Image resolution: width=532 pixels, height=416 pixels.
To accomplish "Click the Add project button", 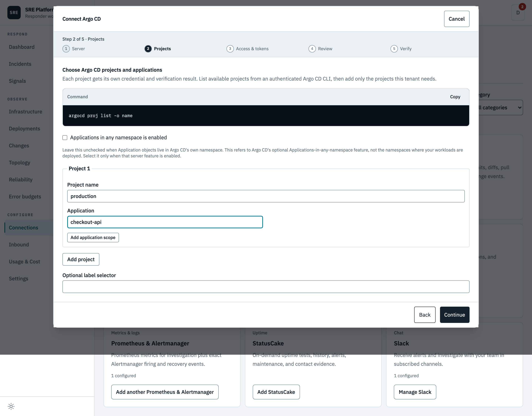I will 81,259.
